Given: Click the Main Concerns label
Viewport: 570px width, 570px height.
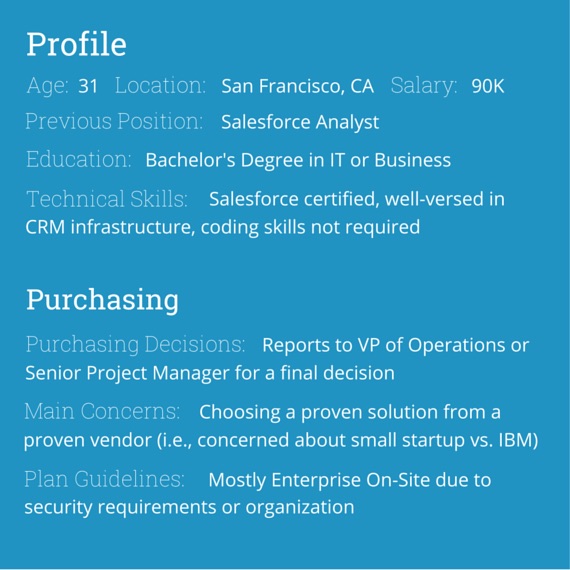Looking at the screenshot, I should click(102, 411).
